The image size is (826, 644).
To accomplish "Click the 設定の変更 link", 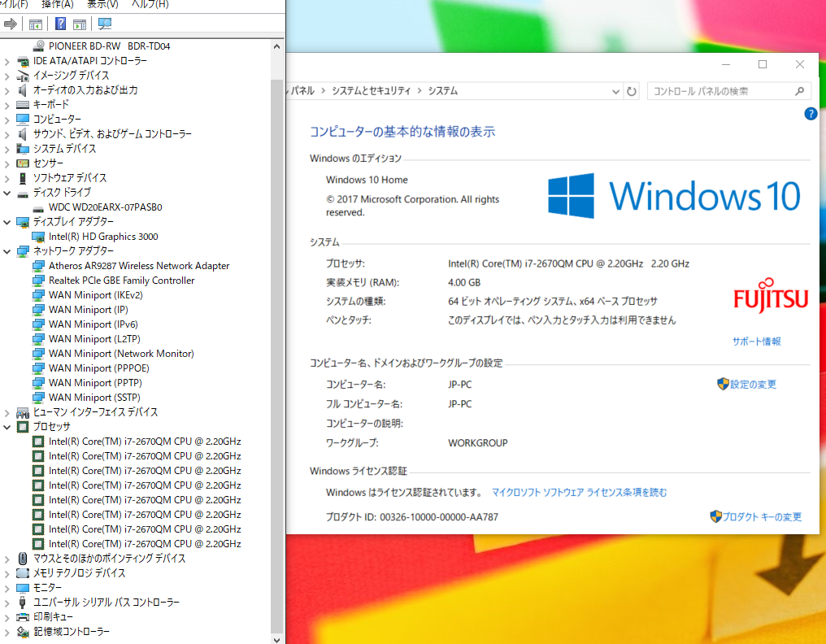I will (752, 383).
